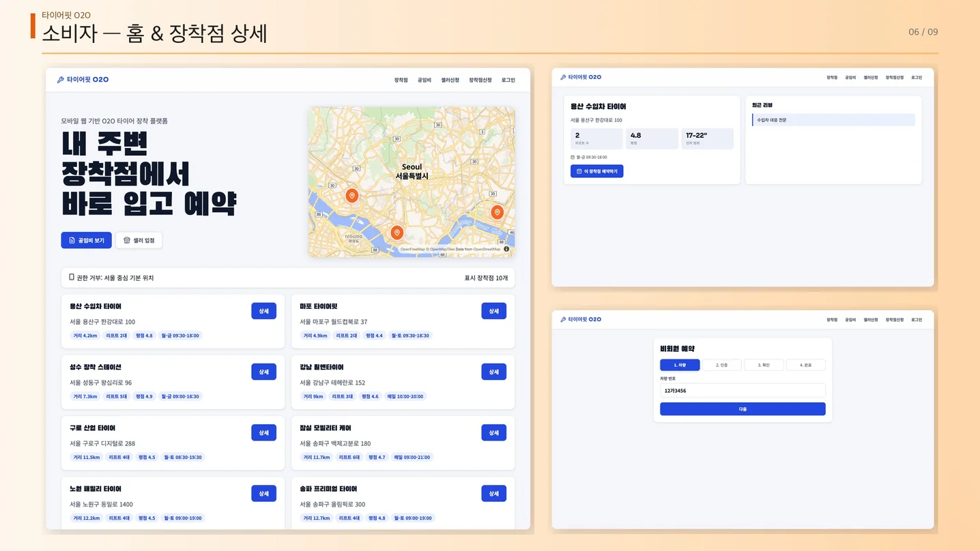Open 상세 for 강남 휠앤타이어
The image size is (980, 551).
[493, 372]
